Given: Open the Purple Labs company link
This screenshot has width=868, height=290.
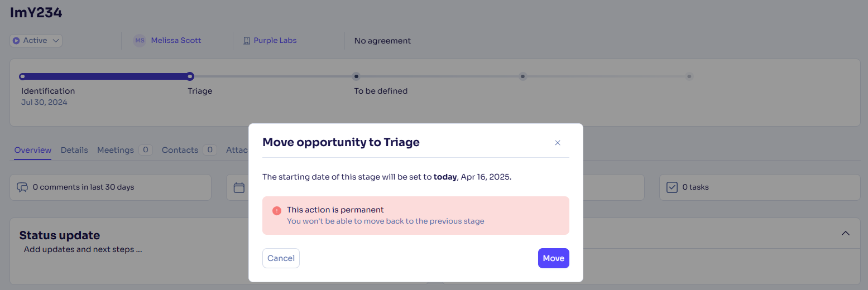Looking at the screenshot, I should (x=275, y=41).
